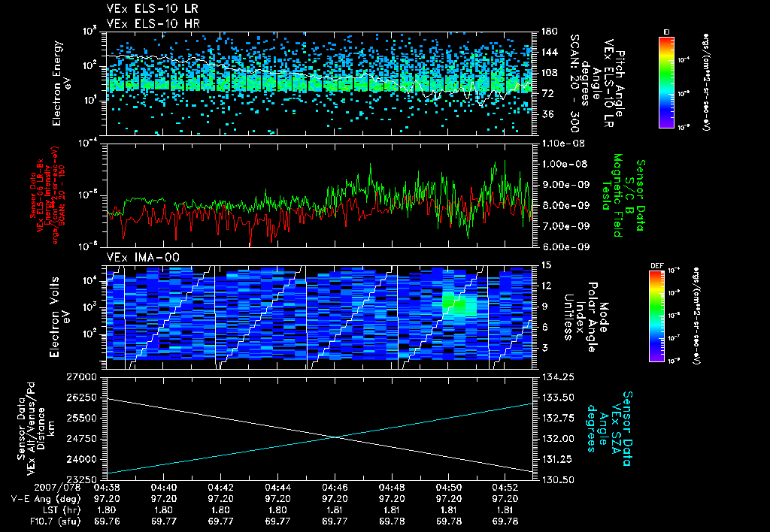This screenshot has height=532, width=770.
Task: Click the red 'VEx ELS-06 LR-Bk' axis label
Action: coord(40,195)
